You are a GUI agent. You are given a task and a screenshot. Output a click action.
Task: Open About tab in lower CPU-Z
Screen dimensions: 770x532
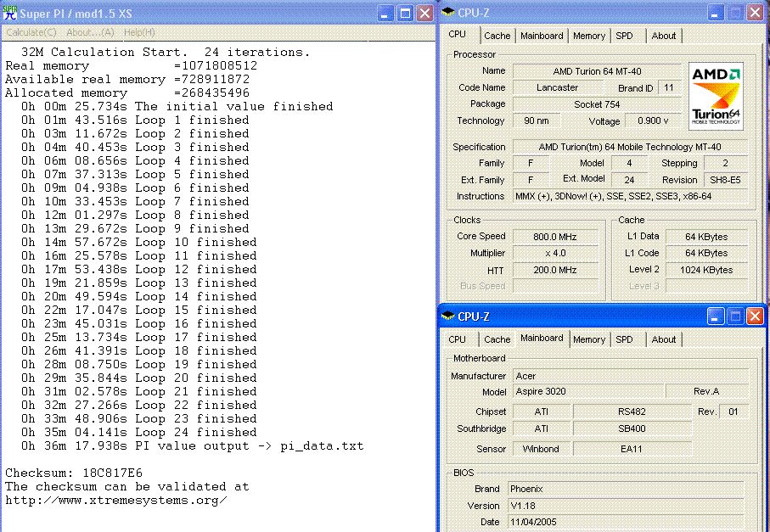pyautogui.click(x=663, y=339)
